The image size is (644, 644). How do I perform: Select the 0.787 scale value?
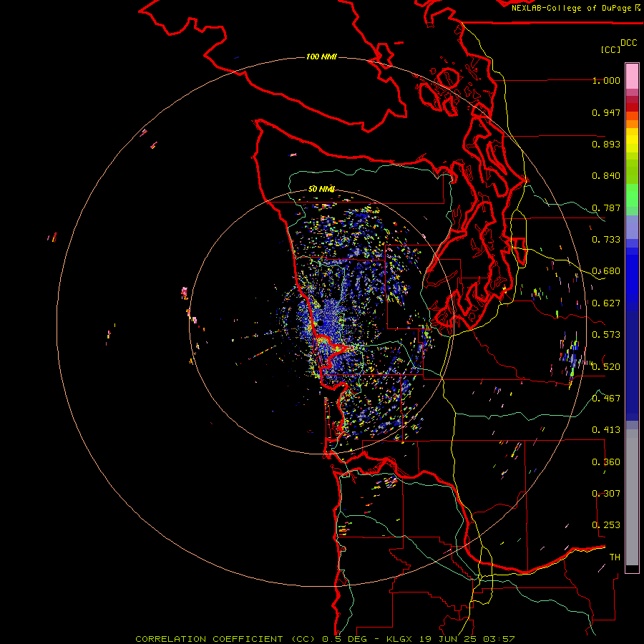point(606,208)
